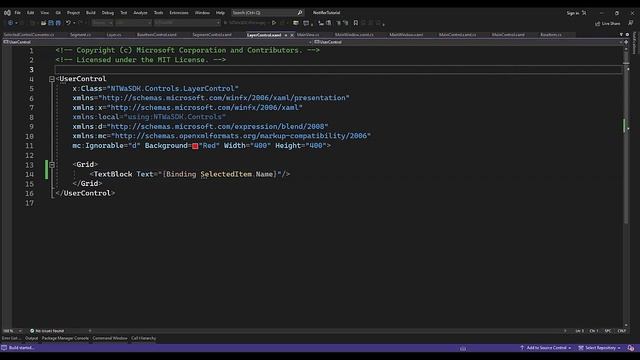Open the Project menu
This screenshot has height=360, width=640.
tap(73, 13)
